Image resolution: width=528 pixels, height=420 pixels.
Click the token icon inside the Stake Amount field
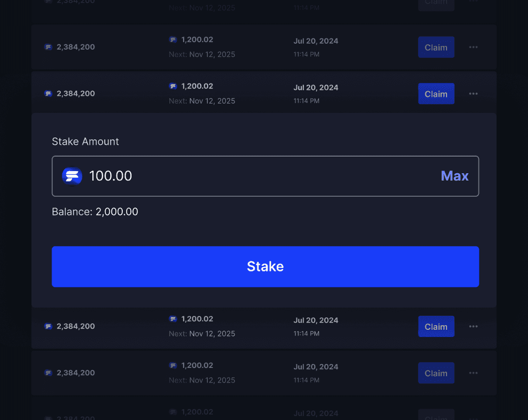(x=72, y=176)
